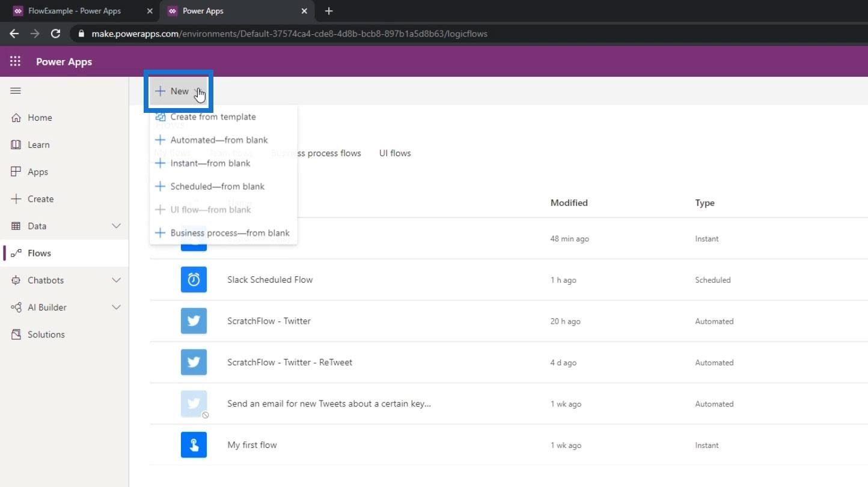The image size is (868, 487).
Task: Click the Chatbots icon in sidebar
Action: [x=16, y=280]
